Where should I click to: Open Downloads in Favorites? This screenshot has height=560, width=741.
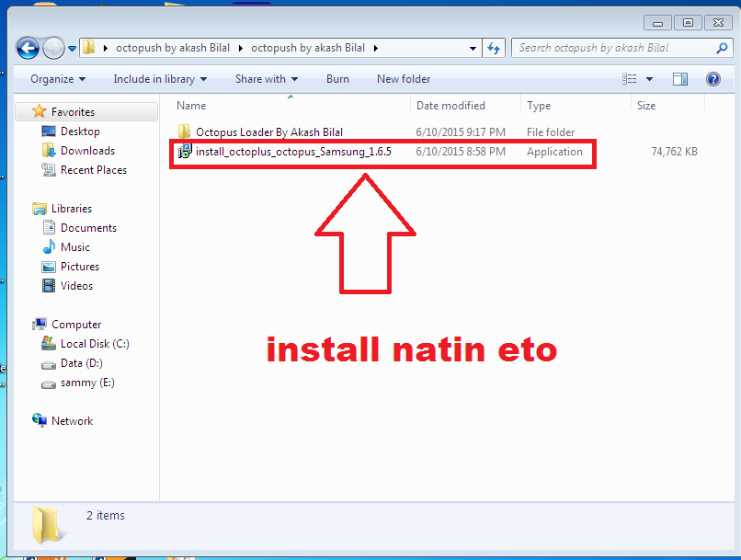(87, 151)
